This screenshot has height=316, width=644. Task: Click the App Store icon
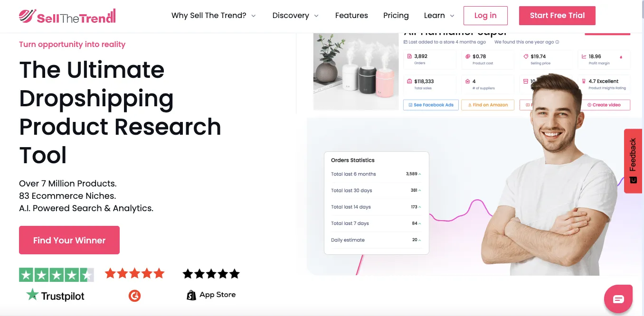tap(191, 295)
